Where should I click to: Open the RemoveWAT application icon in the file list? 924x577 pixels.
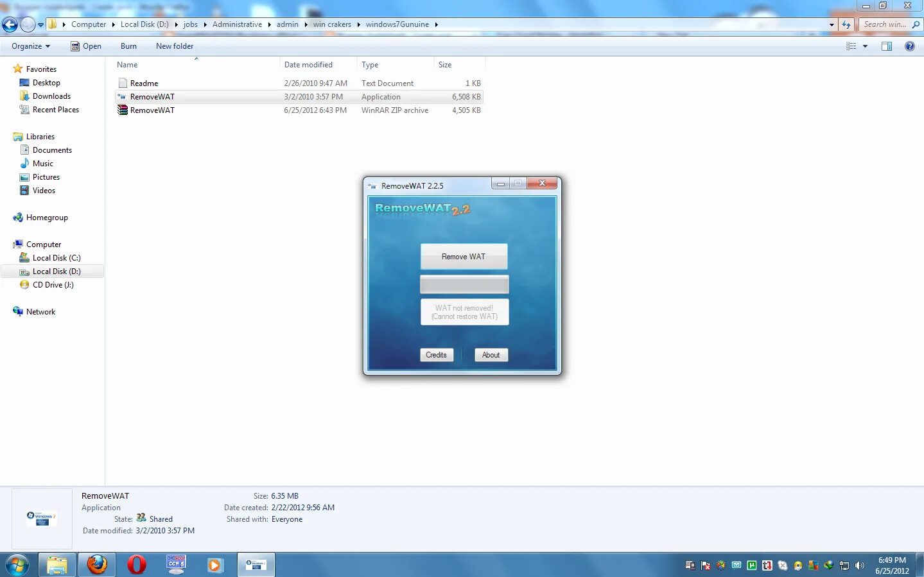[152, 96]
